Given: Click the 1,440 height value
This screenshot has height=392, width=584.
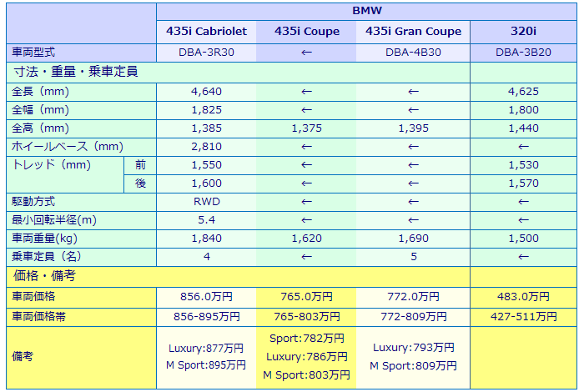Looking at the screenshot, I should (x=523, y=128).
